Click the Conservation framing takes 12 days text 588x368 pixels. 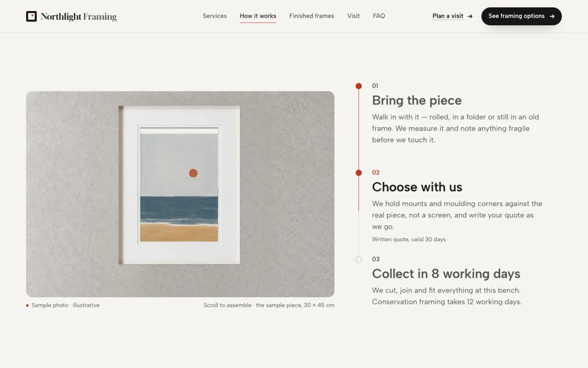click(x=447, y=302)
